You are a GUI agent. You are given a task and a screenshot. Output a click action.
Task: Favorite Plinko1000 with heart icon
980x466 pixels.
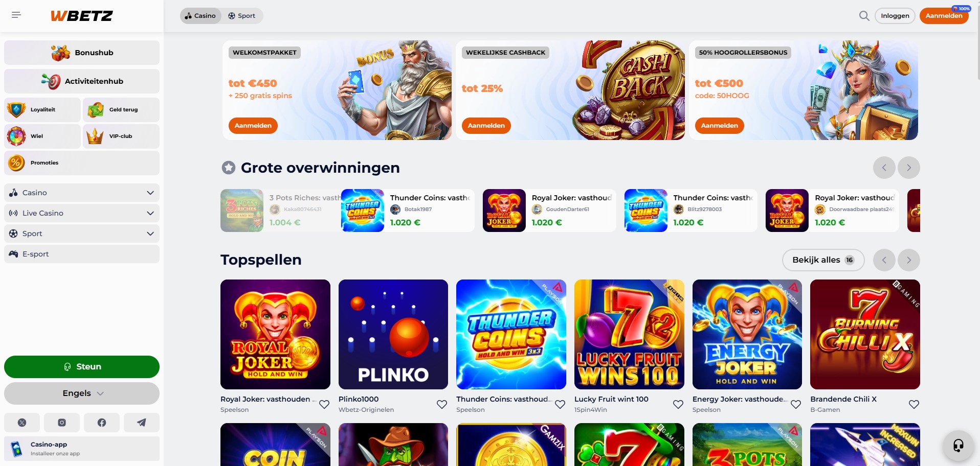coord(442,404)
